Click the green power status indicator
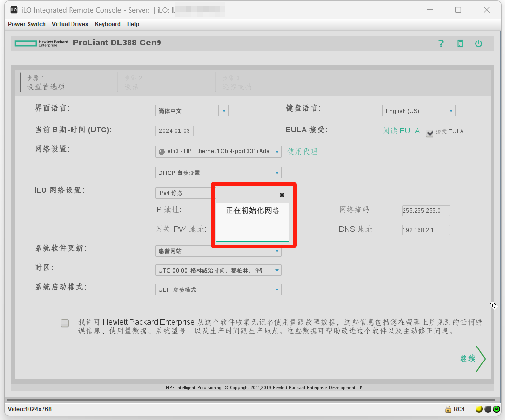Screen dimensions: 505x420 (496, 409)
